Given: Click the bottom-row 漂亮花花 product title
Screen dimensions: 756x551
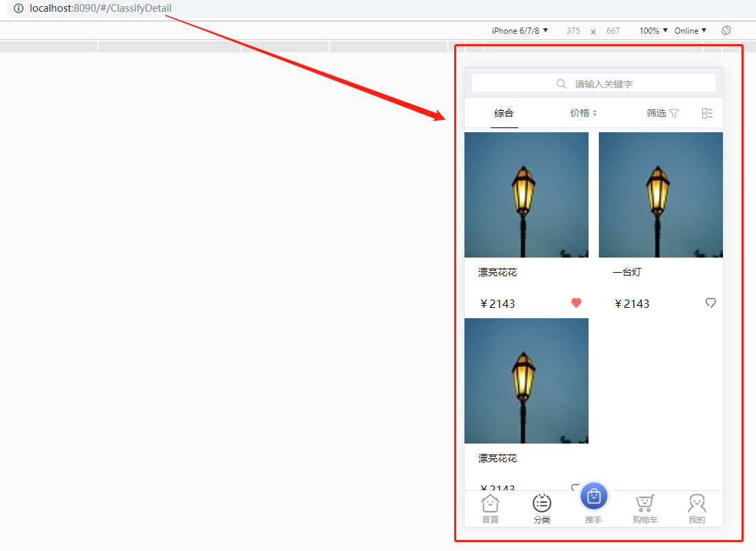Looking at the screenshot, I should pos(498,459).
